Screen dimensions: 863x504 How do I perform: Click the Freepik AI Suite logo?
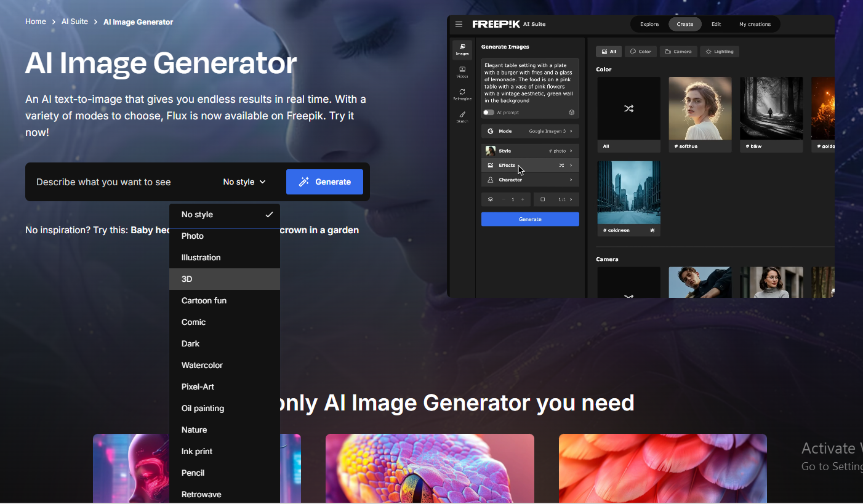click(508, 24)
